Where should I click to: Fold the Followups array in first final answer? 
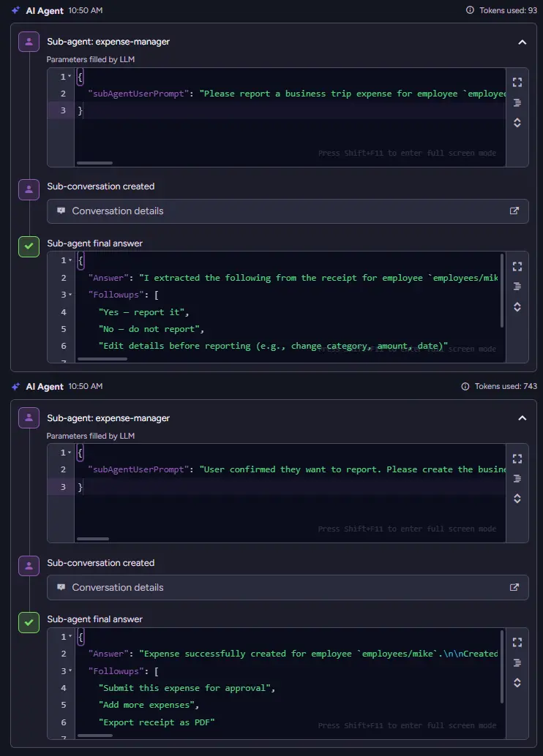click(x=70, y=295)
